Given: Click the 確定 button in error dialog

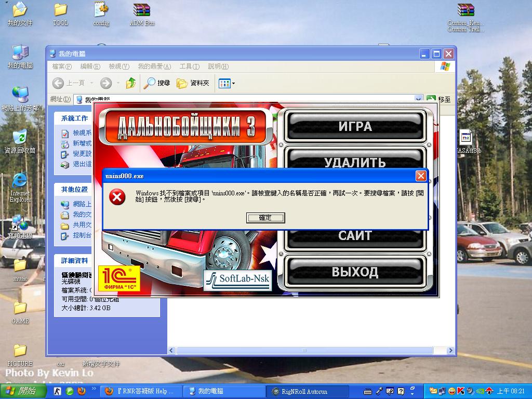Looking at the screenshot, I should point(265,218).
